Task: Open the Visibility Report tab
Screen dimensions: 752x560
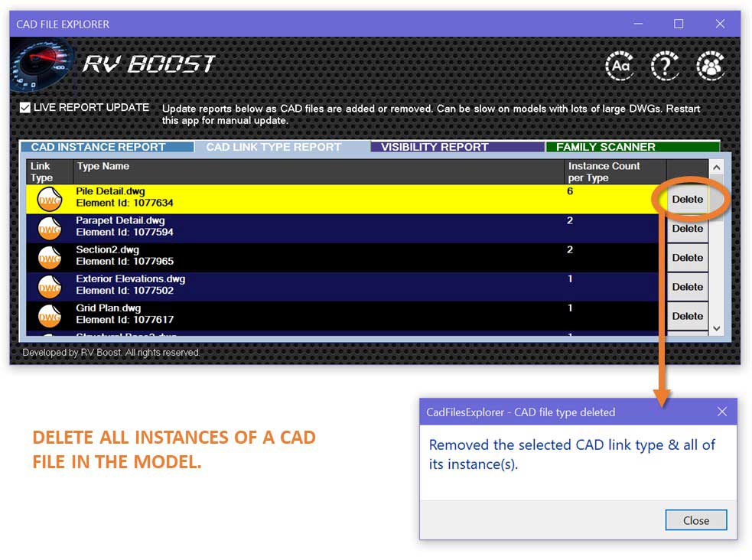Action: (x=457, y=147)
